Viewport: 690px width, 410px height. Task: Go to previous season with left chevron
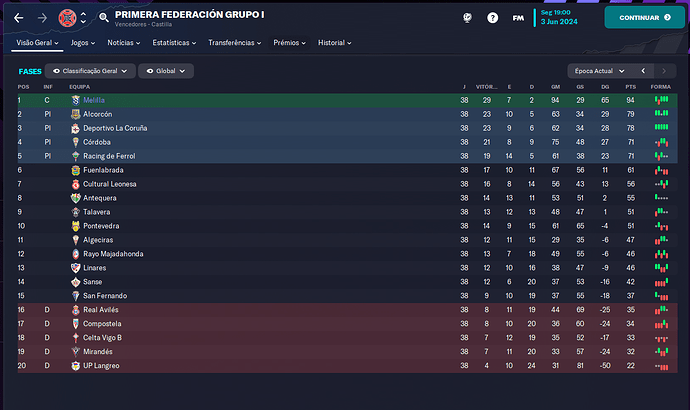(x=643, y=71)
